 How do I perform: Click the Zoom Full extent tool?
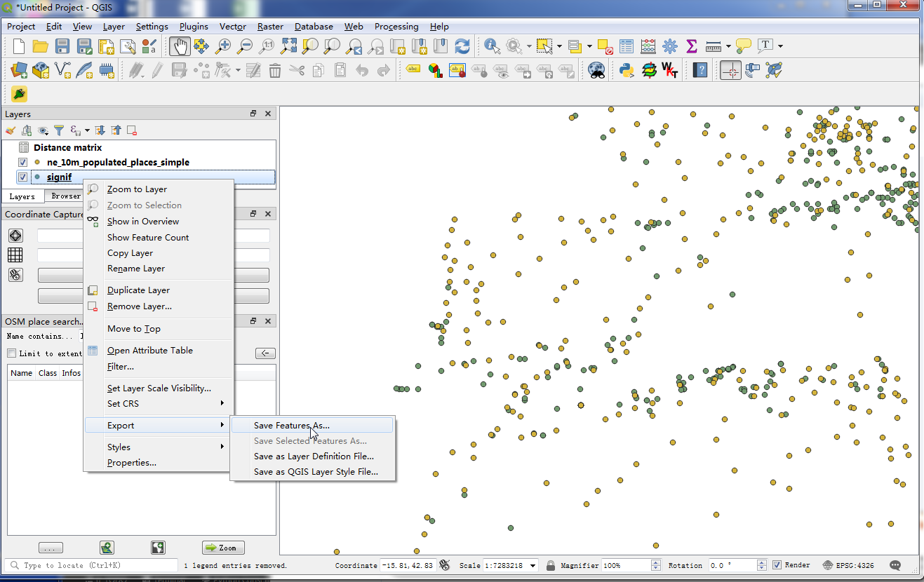[288, 46]
